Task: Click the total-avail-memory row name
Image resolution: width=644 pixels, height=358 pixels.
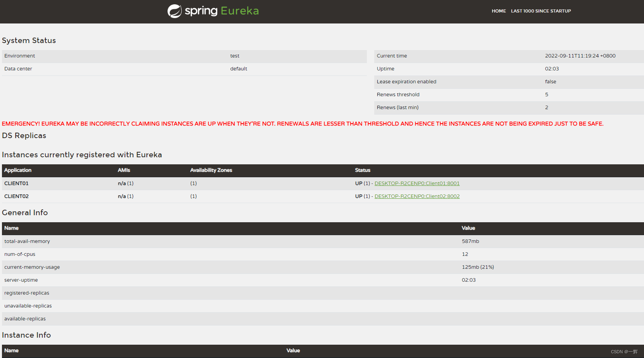Action: [27, 241]
